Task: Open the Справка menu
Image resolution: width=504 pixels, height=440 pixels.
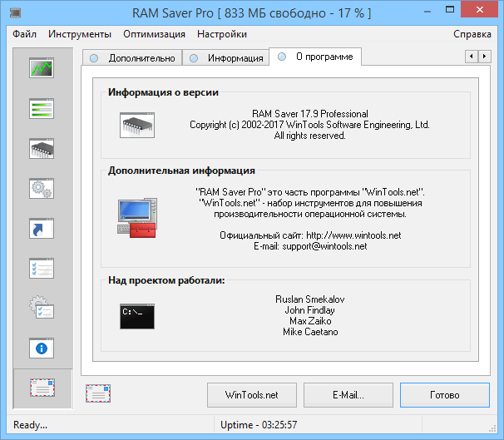Action: pos(472,34)
